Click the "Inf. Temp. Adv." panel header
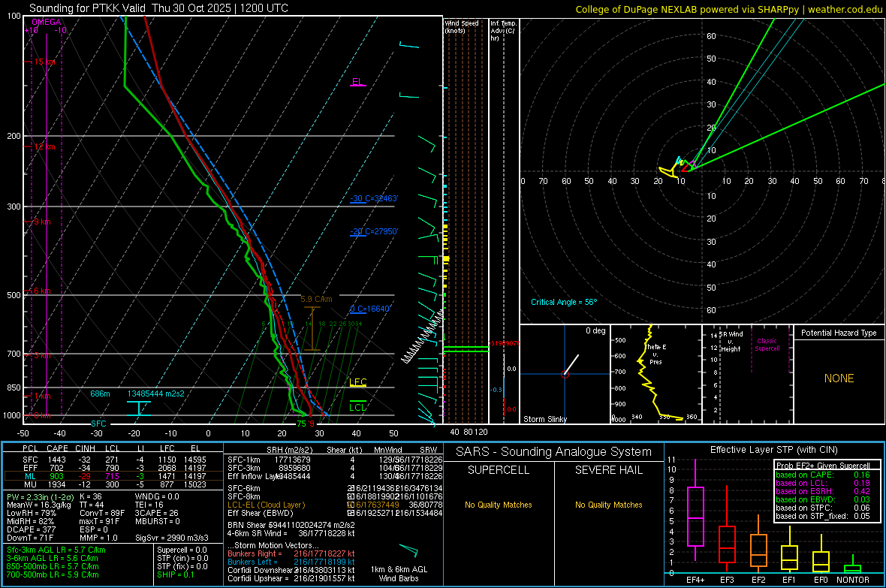The height and width of the screenshot is (588, 886). point(503,31)
